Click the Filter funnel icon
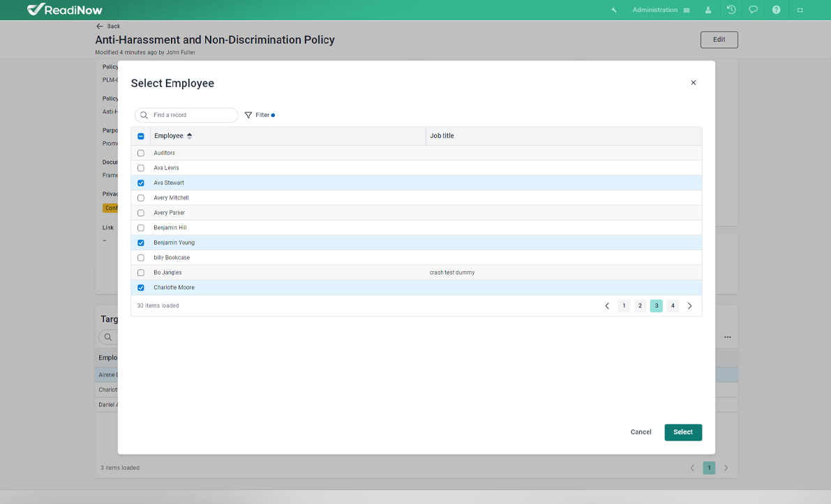The width and height of the screenshot is (831, 504). (248, 115)
